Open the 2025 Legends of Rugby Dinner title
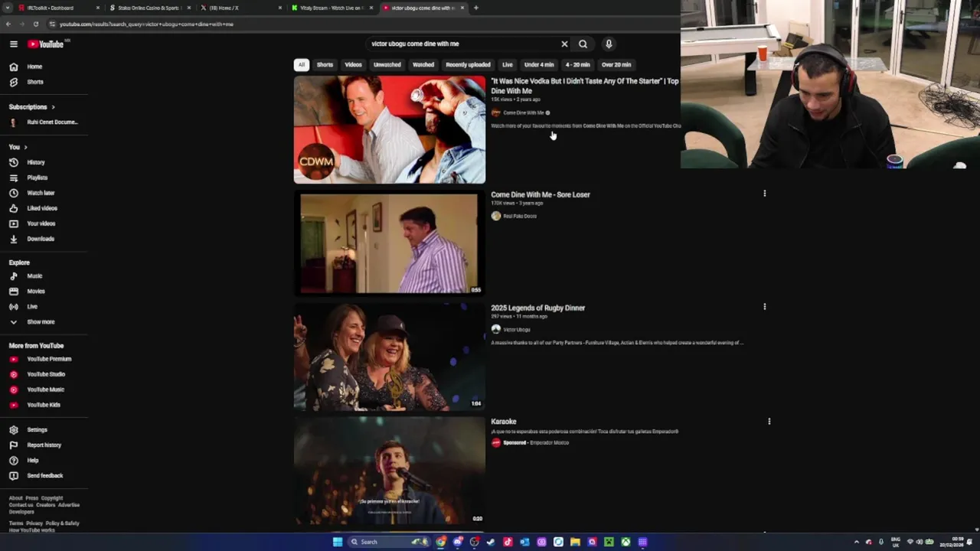 click(537, 308)
